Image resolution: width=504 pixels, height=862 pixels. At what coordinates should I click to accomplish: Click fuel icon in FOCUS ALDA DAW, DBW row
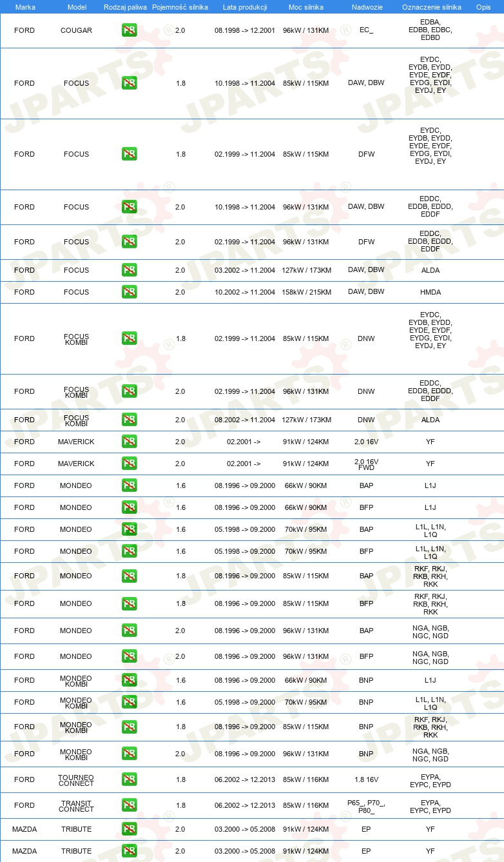[130, 270]
